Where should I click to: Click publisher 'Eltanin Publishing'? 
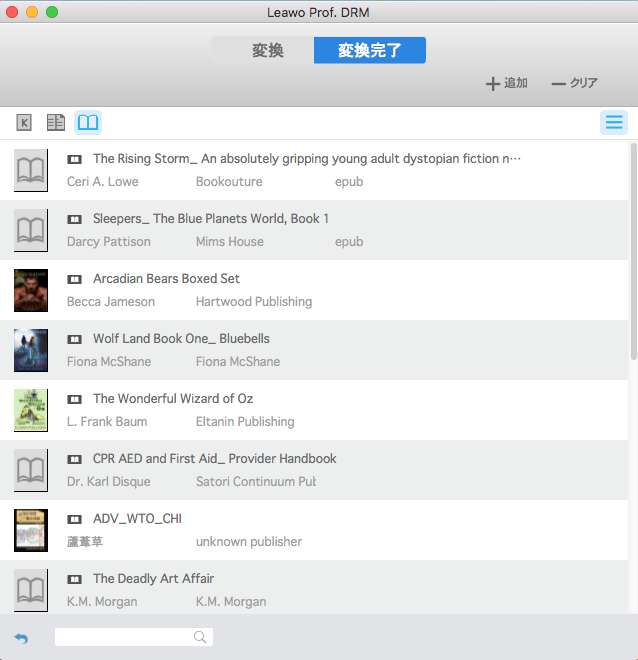coord(245,422)
